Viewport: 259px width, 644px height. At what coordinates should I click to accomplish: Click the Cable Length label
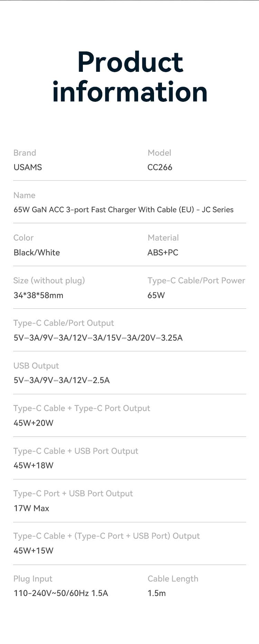point(173,579)
